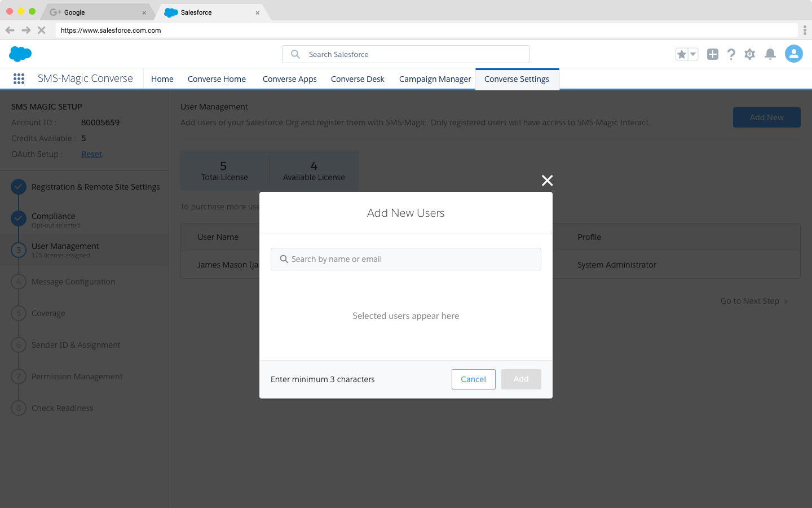Viewport: 812px width, 508px height.
Task: Switch to the Google browser tab
Action: pyautogui.click(x=97, y=12)
